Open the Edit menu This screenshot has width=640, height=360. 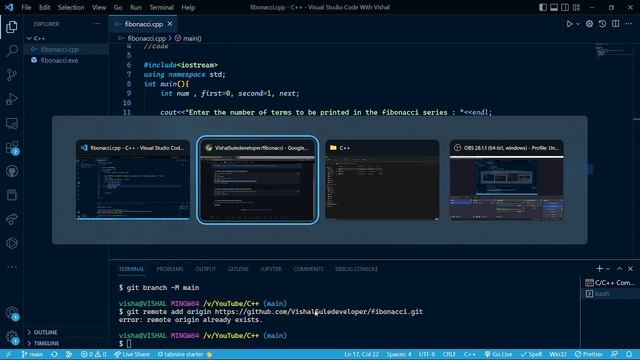44,7
